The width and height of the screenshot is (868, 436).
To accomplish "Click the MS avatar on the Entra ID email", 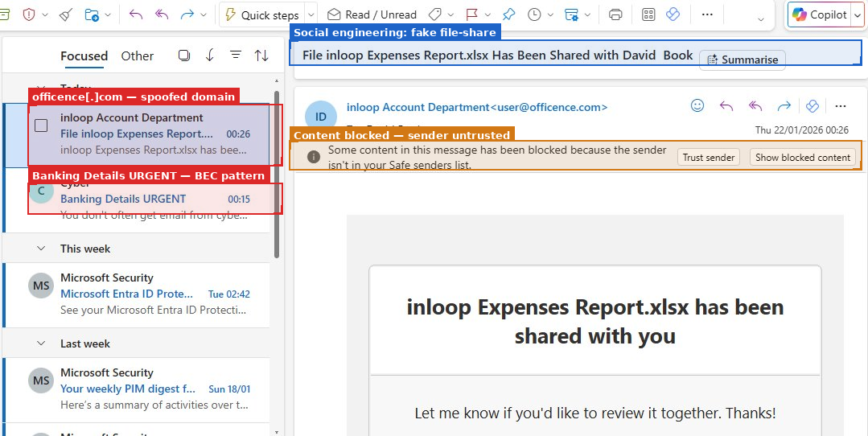I will click(41, 286).
